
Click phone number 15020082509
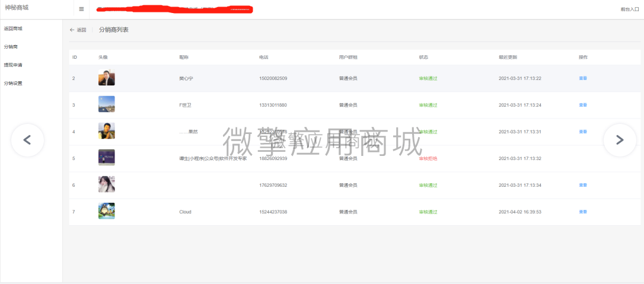[273, 78]
